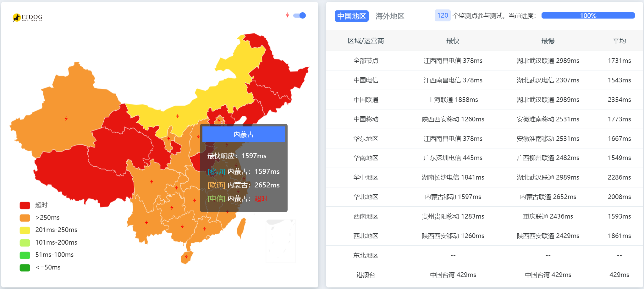Viewport: 644px width, 289px height.
Task: Click the dark green <=50ms legend swatch
Action: point(25,268)
